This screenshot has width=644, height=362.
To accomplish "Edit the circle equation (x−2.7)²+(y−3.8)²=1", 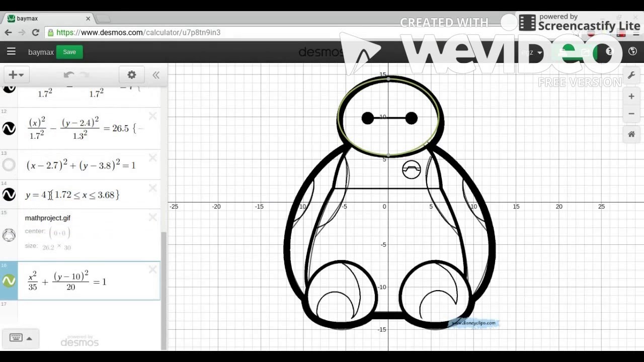I will point(81,165).
